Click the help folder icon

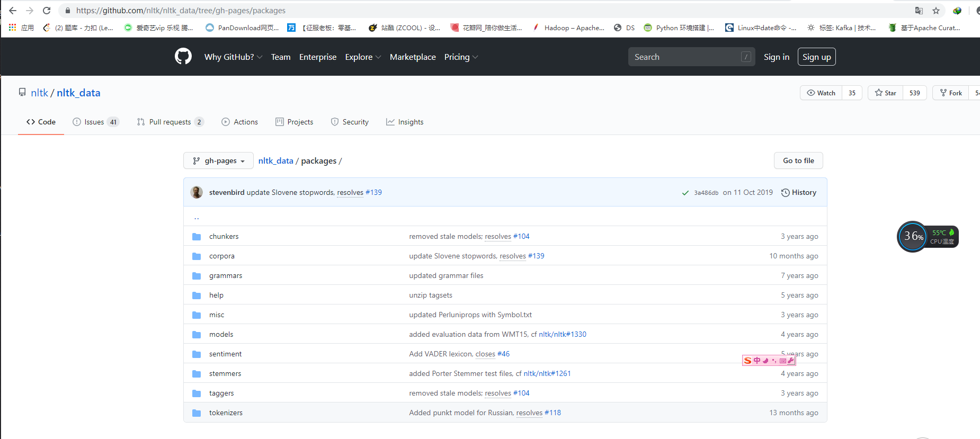click(197, 295)
